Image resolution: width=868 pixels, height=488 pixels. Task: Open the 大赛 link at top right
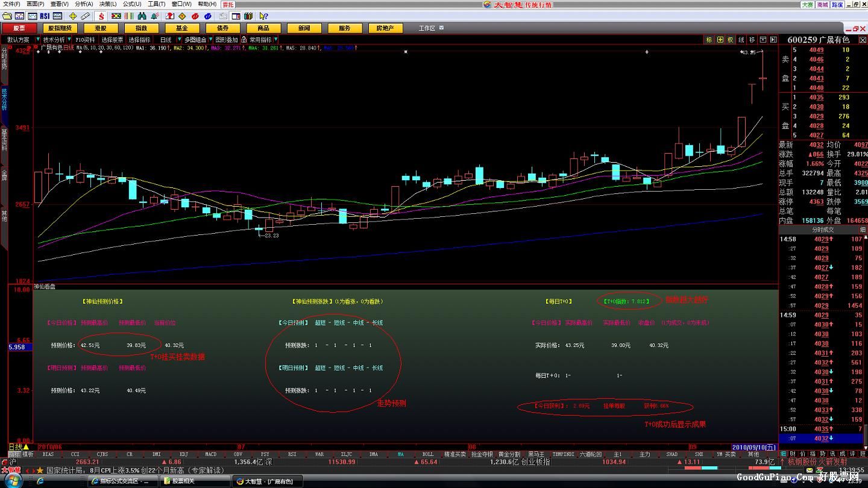point(808,4)
